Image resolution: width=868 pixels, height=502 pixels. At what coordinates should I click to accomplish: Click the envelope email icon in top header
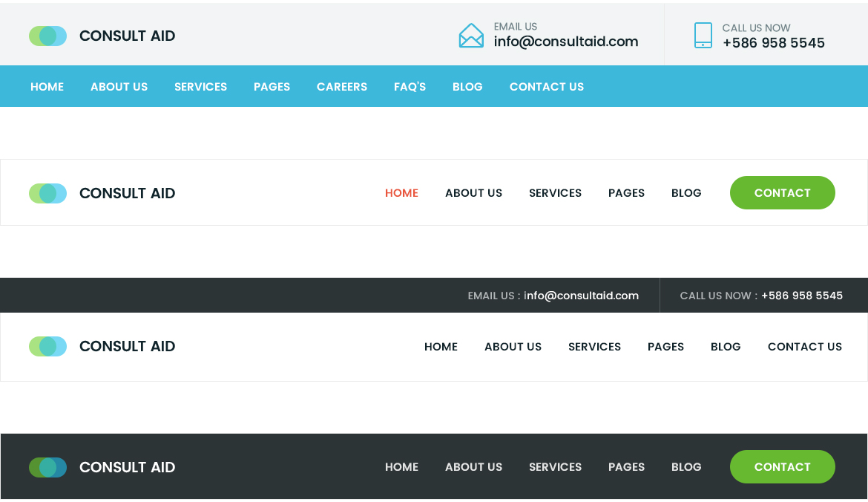[471, 36]
